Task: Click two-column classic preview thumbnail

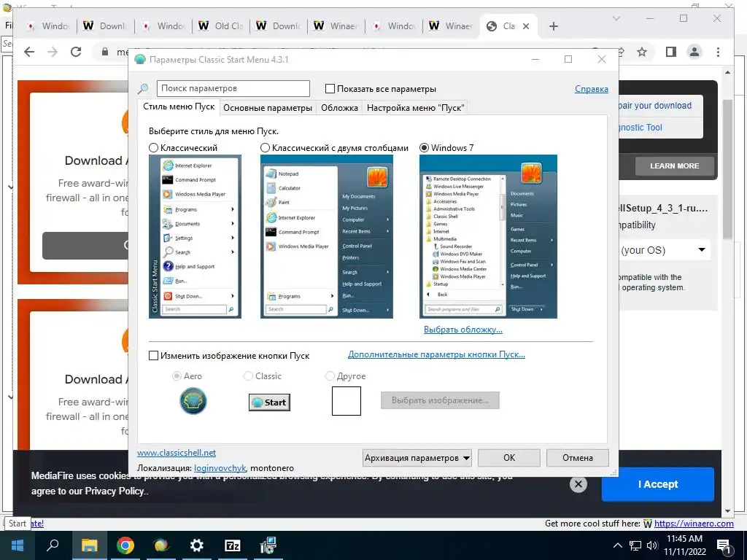Action: tap(327, 237)
